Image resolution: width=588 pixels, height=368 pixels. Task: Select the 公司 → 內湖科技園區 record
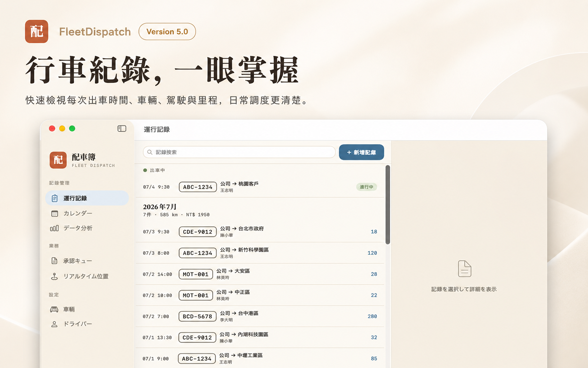point(260,337)
